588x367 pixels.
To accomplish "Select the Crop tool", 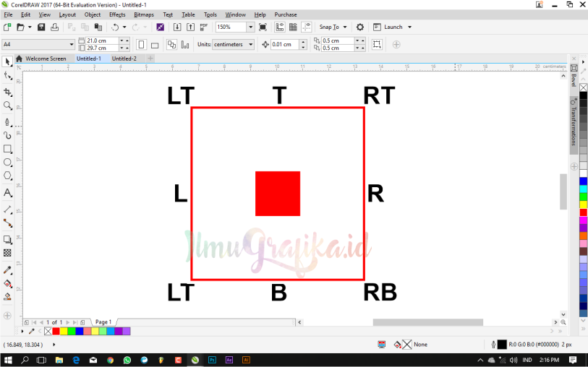I will tap(7, 92).
